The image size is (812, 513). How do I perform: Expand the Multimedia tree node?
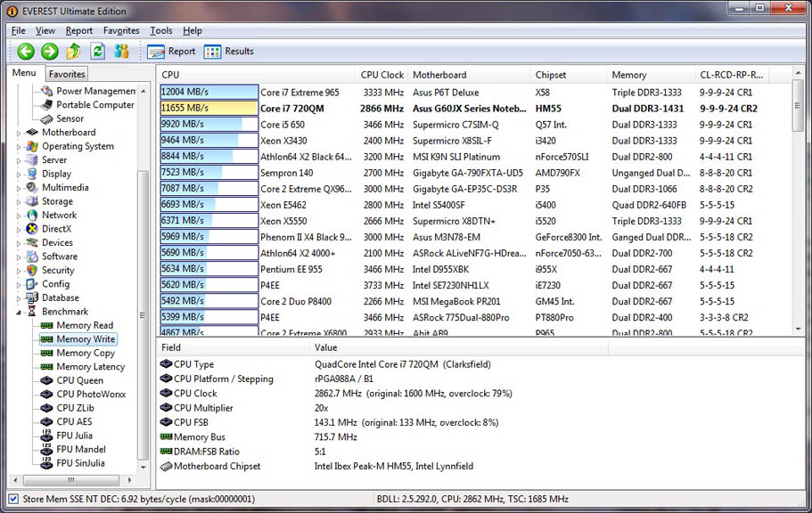tap(19, 188)
